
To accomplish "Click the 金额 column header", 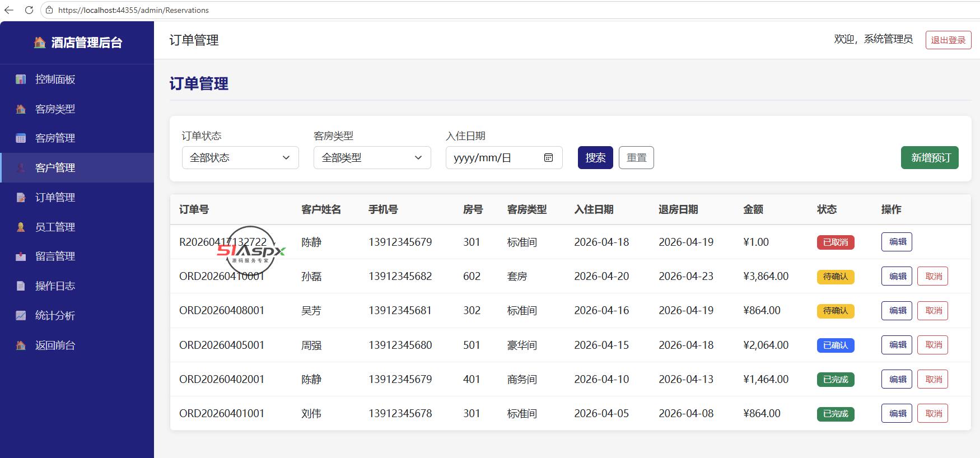I will tap(753, 209).
